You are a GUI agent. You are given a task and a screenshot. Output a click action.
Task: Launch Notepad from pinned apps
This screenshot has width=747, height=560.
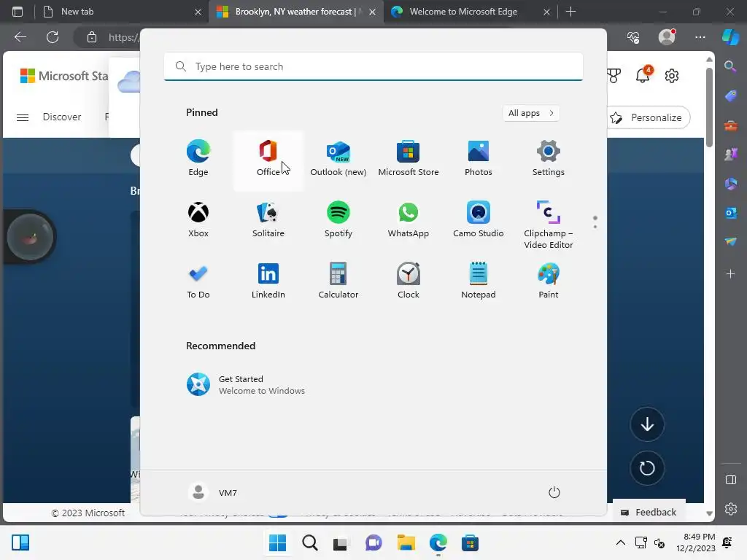[x=479, y=281]
